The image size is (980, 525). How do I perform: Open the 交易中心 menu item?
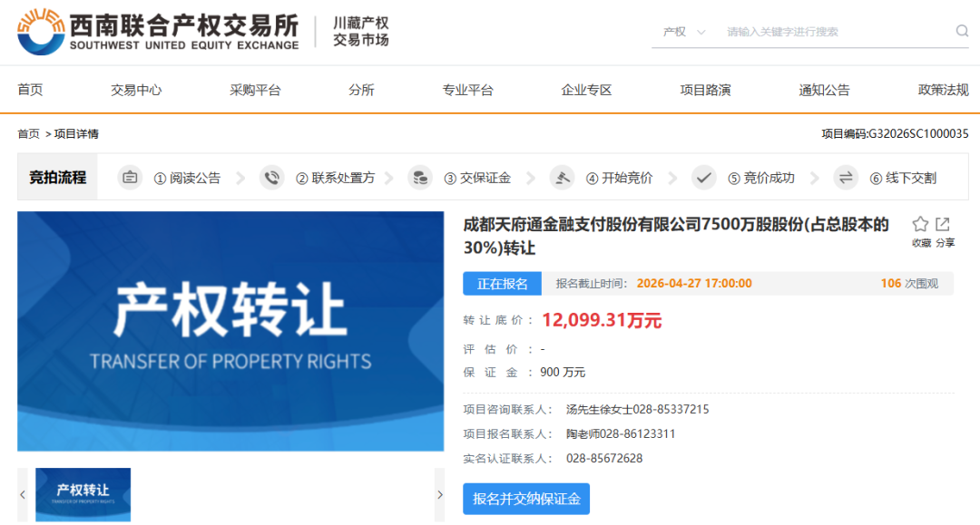136,90
